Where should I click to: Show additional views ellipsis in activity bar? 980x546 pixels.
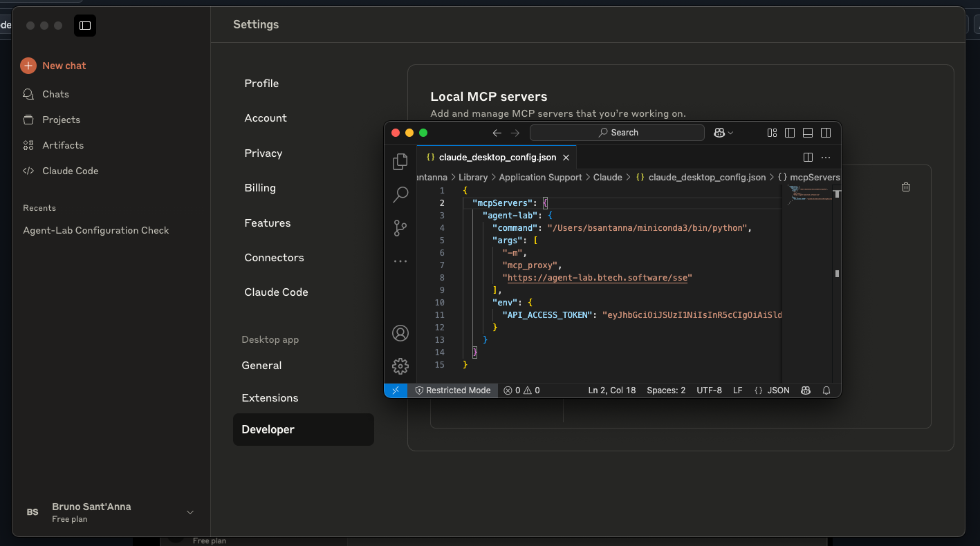pos(400,261)
